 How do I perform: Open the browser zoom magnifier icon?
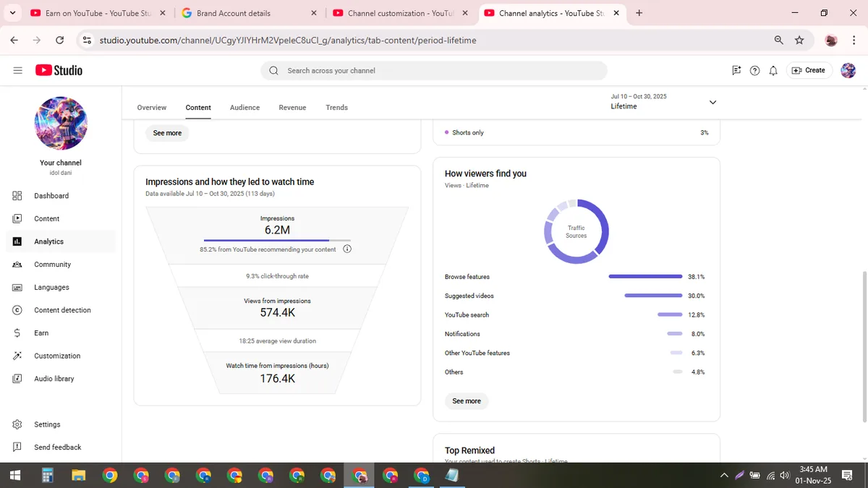point(778,40)
